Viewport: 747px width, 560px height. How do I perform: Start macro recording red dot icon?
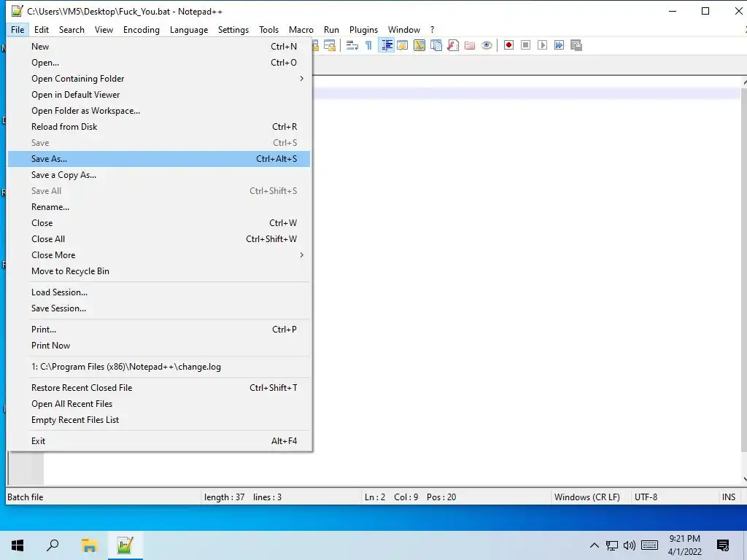508,45
